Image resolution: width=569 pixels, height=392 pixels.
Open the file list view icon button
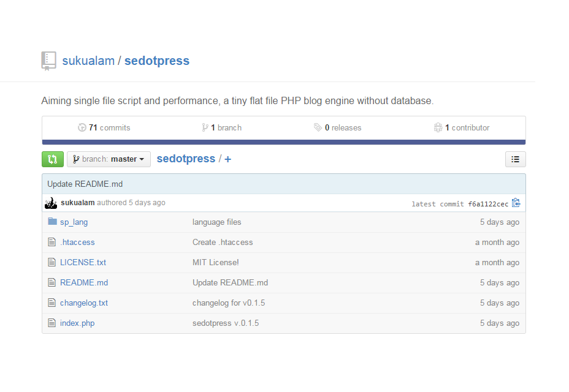pyautogui.click(x=515, y=159)
